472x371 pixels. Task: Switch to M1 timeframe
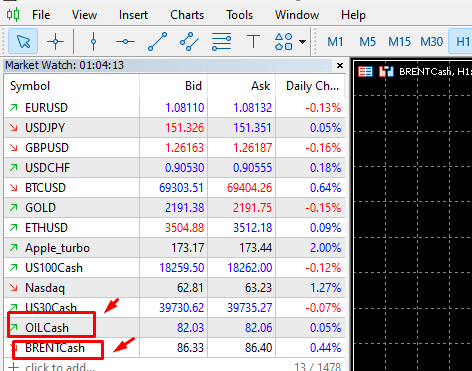click(335, 42)
